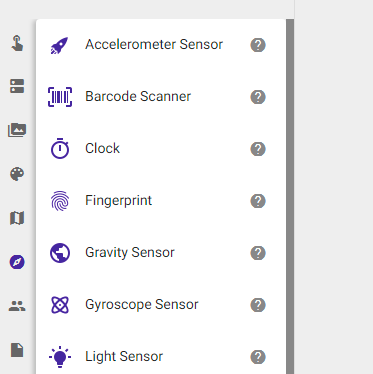This screenshot has height=374, width=373.
Task: Select the active Sensors compass icon
Action: 17,262
